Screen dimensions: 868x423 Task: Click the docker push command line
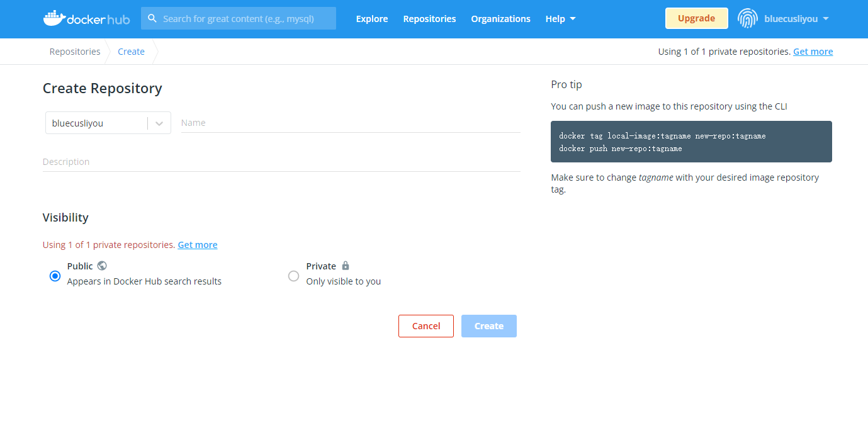[621, 149]
